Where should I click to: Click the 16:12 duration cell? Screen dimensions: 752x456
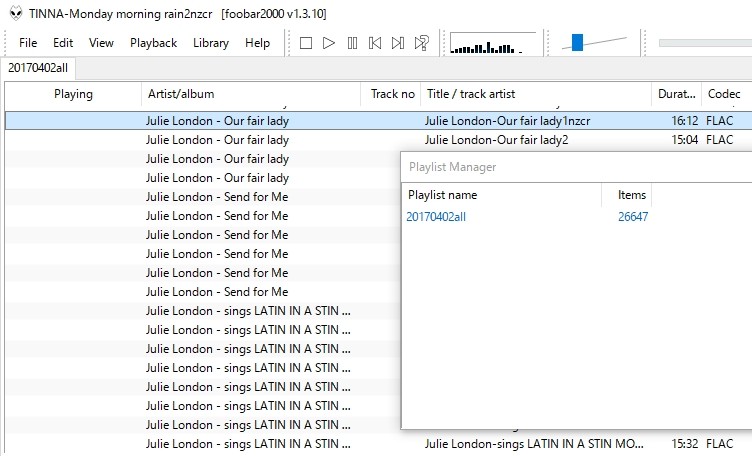[x=684, y=121]
